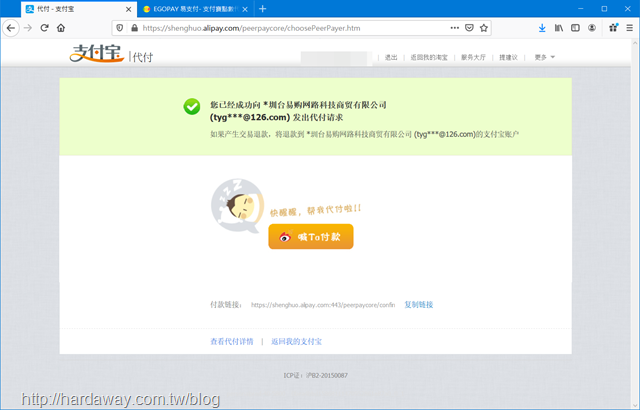Click the tracking protection shield icon
The image size is (640, 410).
[120, 28]
